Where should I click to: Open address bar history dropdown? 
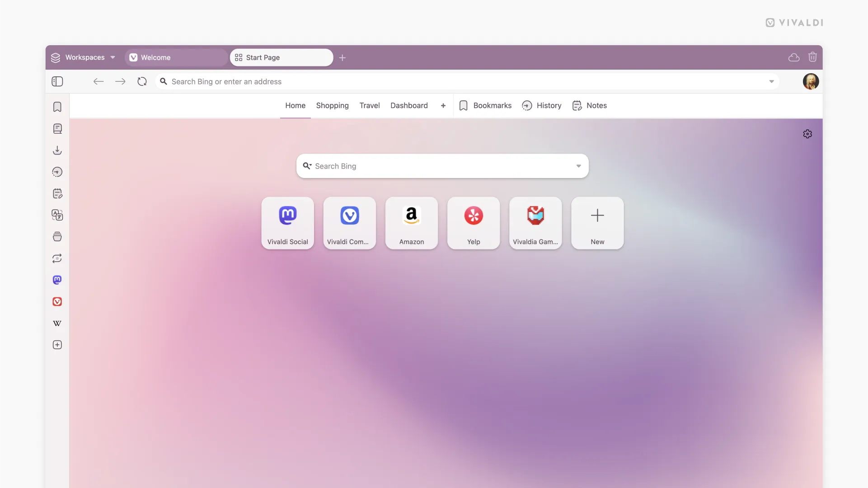click(x=771, y=82)
